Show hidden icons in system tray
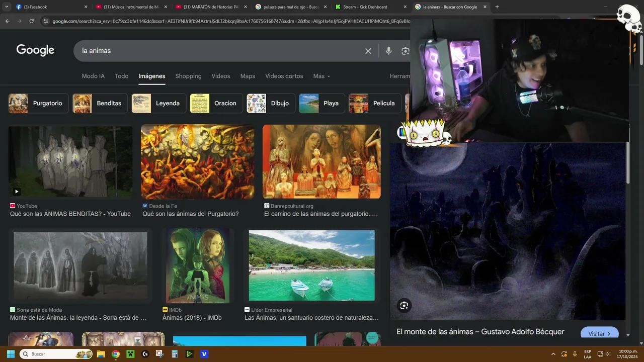The image size is (644, 362). tap(553, 354)
